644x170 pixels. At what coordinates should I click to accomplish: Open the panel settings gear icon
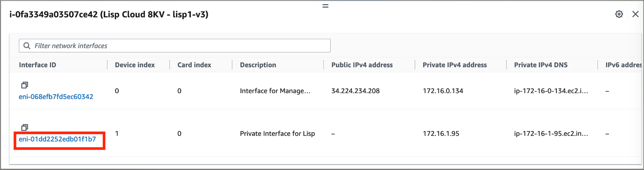pyautogui.click(x=619, y=14)
